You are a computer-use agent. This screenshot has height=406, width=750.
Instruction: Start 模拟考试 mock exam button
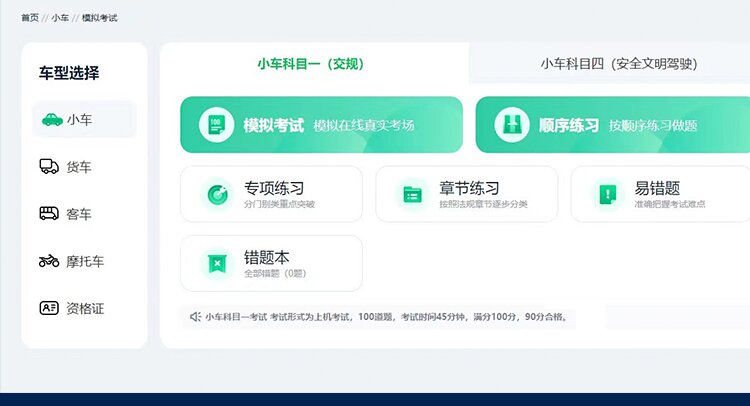(x=321, y=125)
